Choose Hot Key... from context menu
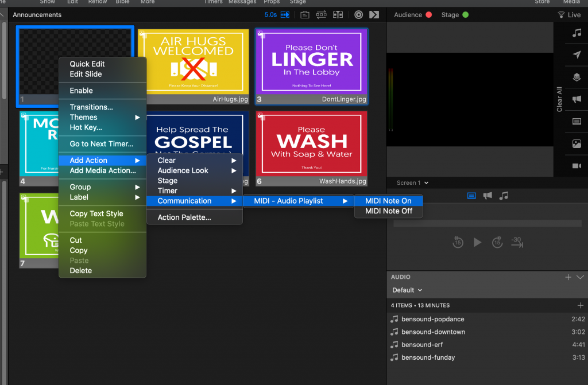Screen dimensions: 588x385 click(102, 127)
